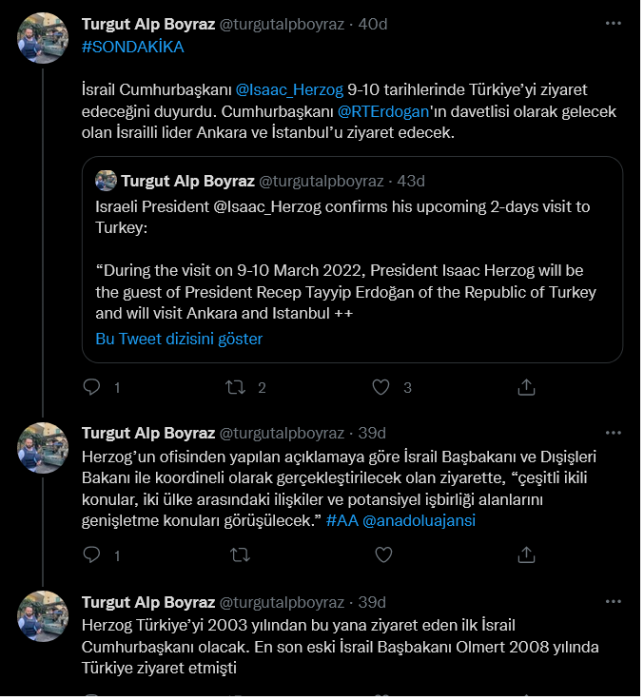Like the tweet tagged #AA
The image size is (644, 700).
click(380, 554)
